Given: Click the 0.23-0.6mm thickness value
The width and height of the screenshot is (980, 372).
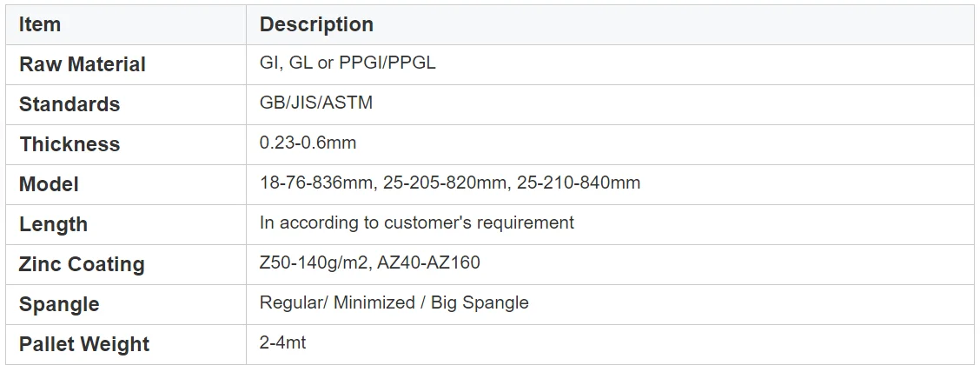Looking at the screenshot, I should coord(308,143).
